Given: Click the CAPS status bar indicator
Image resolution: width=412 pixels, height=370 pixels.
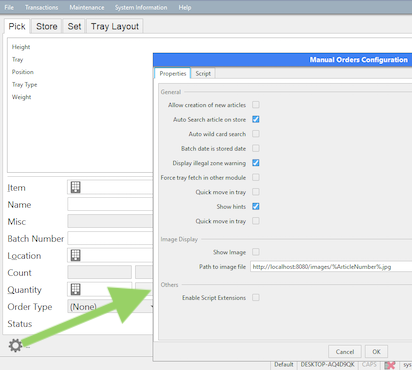Looking at the screenshot, I should pos(369,365).
